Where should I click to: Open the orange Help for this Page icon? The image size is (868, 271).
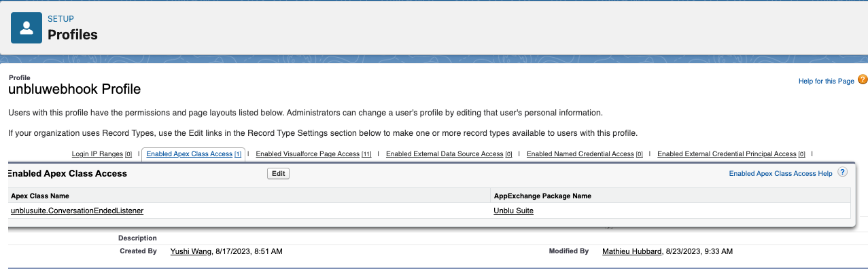[863, 80]
